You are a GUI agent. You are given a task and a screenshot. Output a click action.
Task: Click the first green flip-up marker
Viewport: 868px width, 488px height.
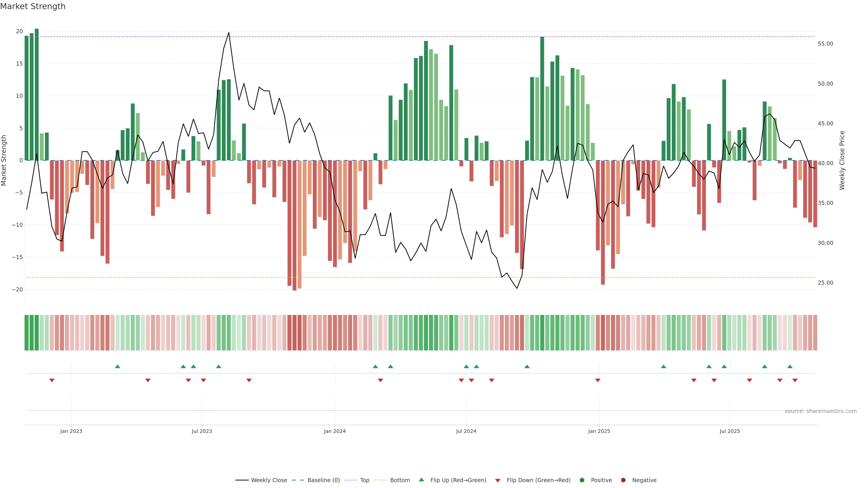pos(118,366)
